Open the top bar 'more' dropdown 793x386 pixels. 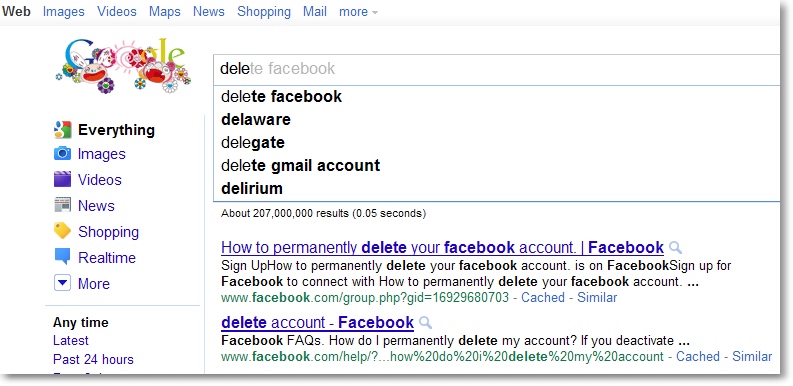pos(358,12)
